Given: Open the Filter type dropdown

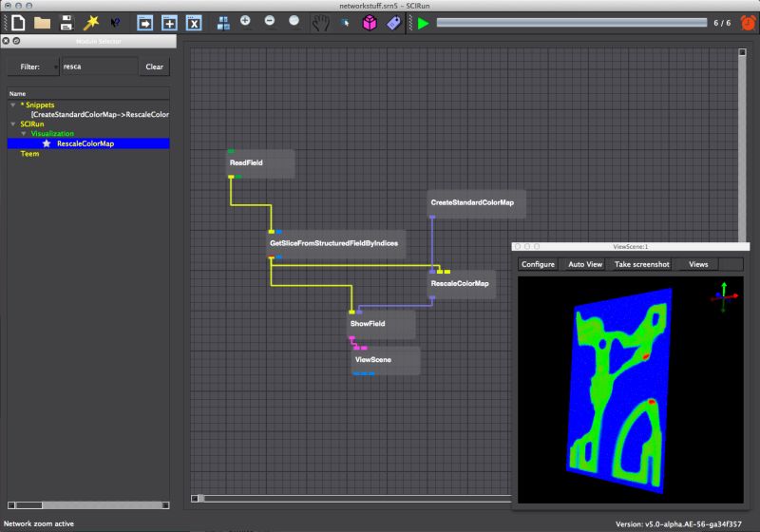Looking at the screenshot, I should click(33, 66).
